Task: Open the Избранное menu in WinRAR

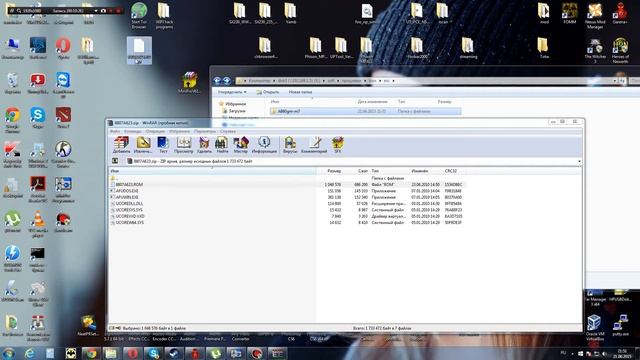Action: [x=180, y=131]
